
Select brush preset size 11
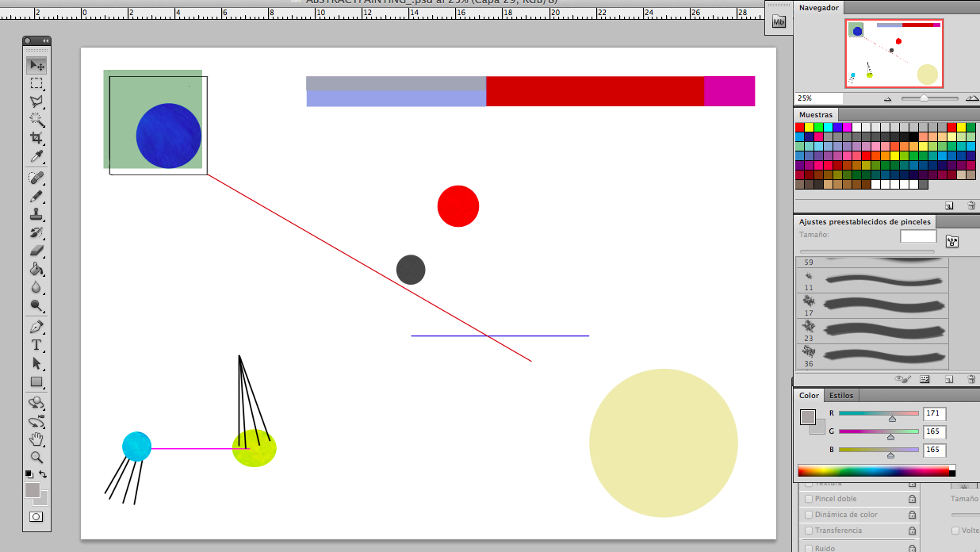pos(872,280)
